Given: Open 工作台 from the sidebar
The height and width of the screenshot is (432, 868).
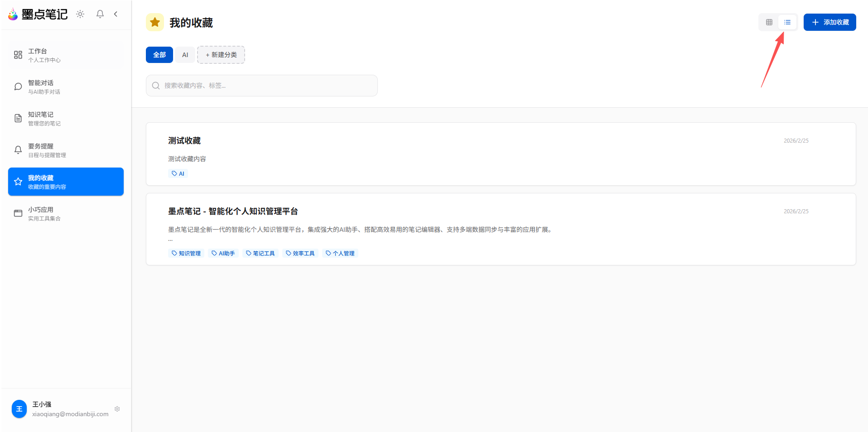Looking at the screenshot, I should click(66, 55).
